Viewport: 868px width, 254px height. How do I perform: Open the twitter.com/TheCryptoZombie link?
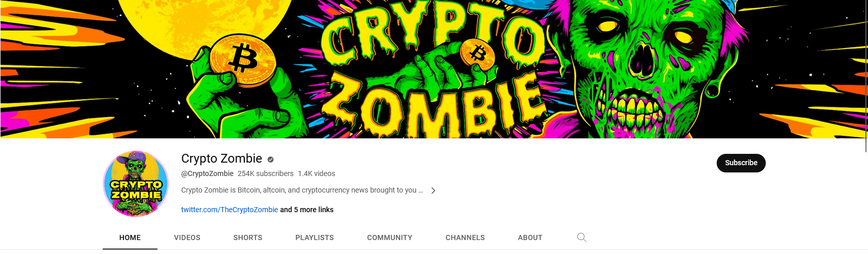(229, 210)
